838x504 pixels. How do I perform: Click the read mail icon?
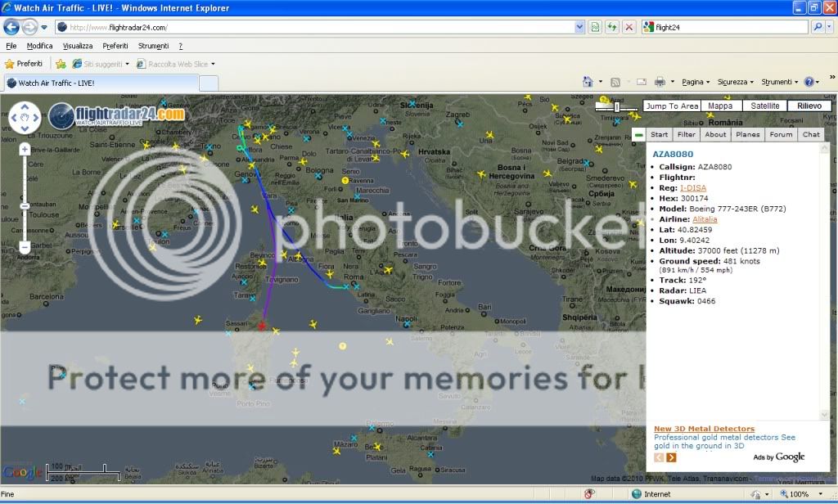[642, 82]
